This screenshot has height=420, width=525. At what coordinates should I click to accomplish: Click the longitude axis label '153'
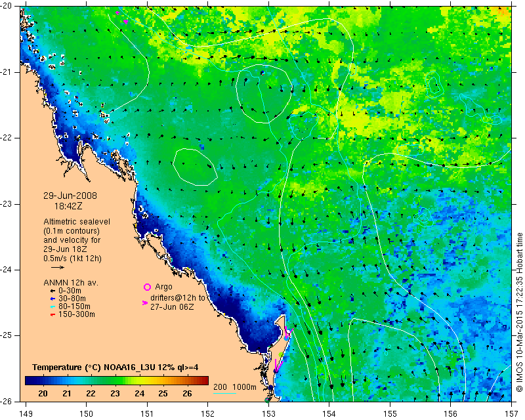pyautogui.click(x=268, y=414)
